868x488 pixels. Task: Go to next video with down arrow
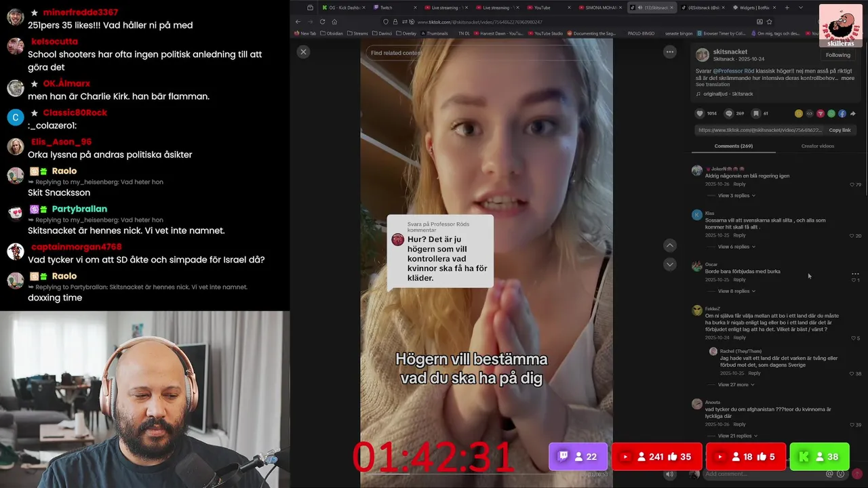(x=669, y=264)
